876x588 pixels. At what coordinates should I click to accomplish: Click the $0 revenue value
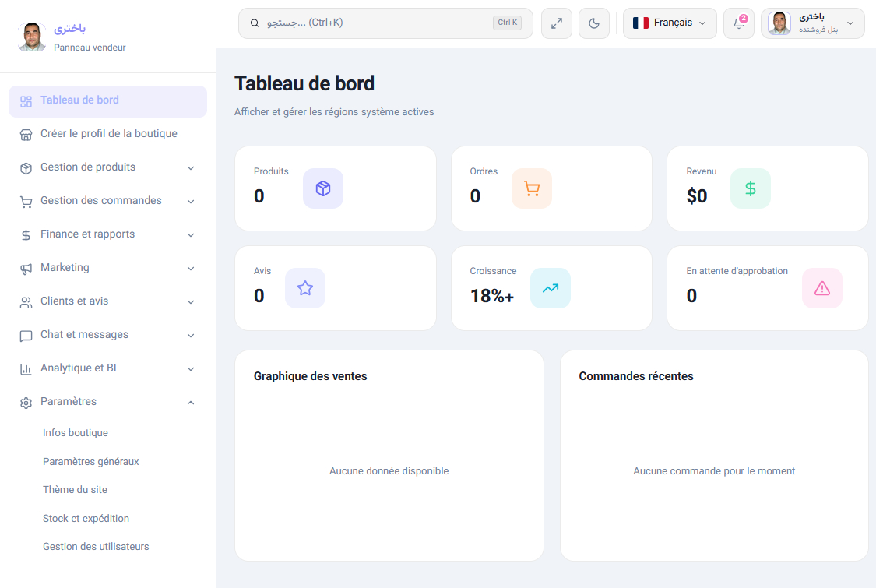click(x=697, y=196)
